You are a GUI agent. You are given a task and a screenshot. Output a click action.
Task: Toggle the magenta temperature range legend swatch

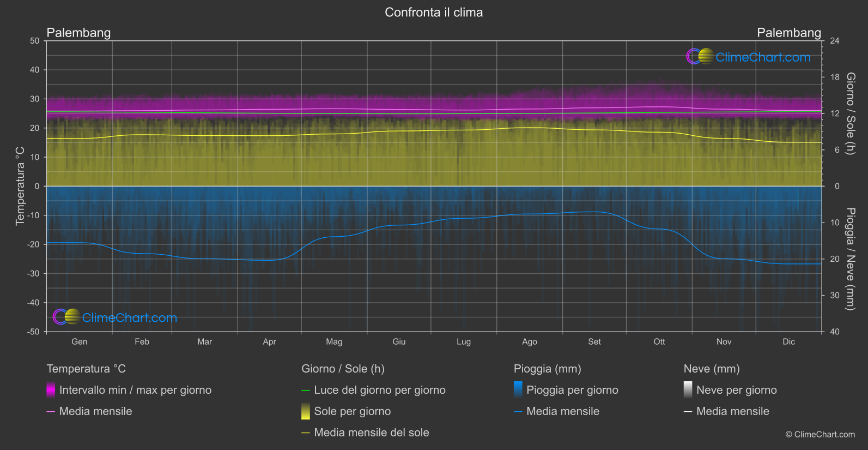tap(51, 390)
